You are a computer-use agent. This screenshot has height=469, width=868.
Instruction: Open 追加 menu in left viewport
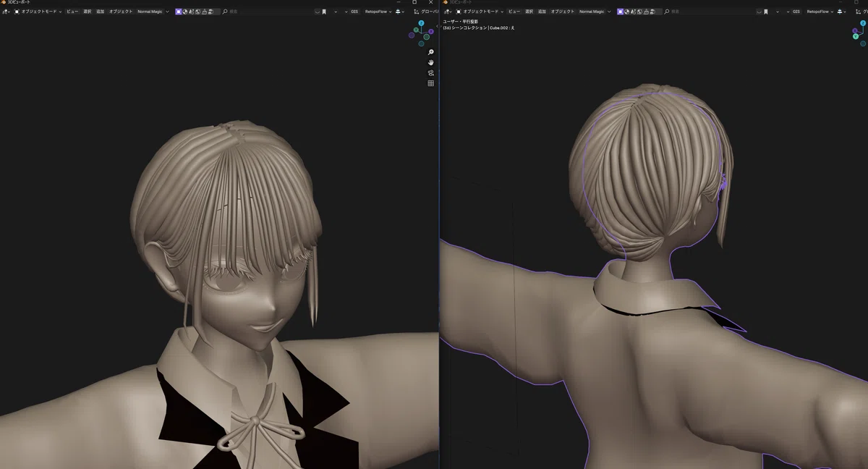coord(101,12)
